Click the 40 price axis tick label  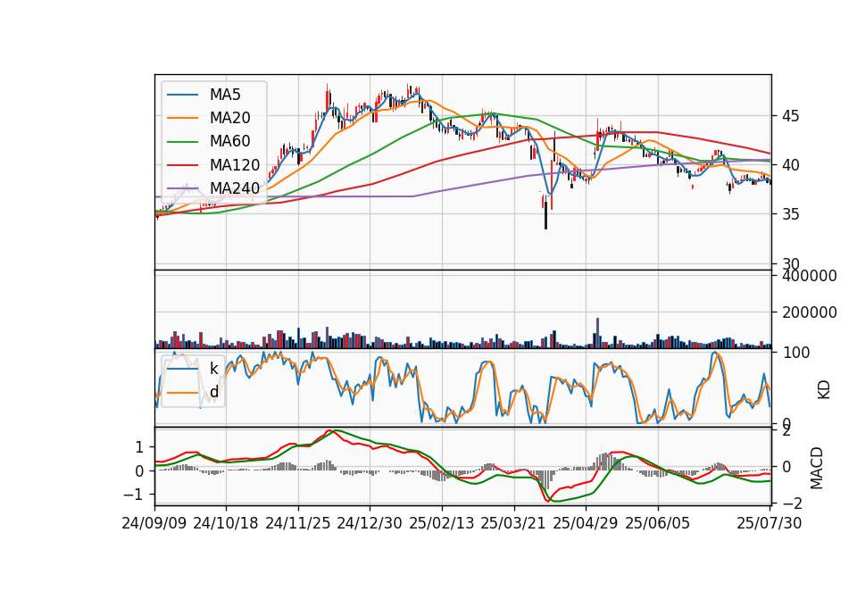point(790,165)
